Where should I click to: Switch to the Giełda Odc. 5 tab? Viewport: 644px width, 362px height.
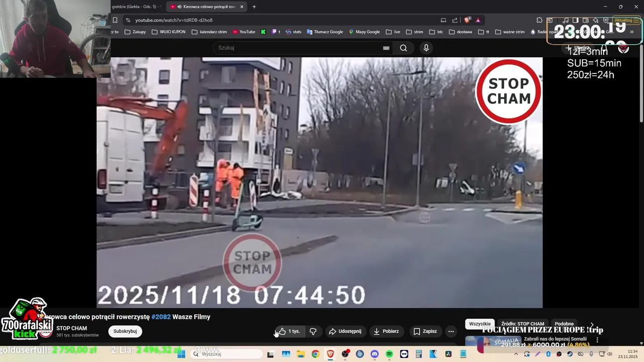click(x=137, y=7)
